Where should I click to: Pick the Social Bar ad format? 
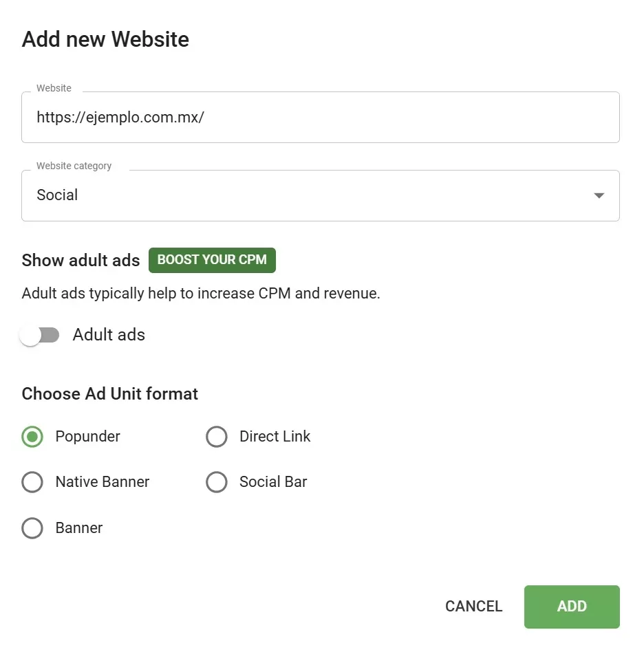point(217,481)
